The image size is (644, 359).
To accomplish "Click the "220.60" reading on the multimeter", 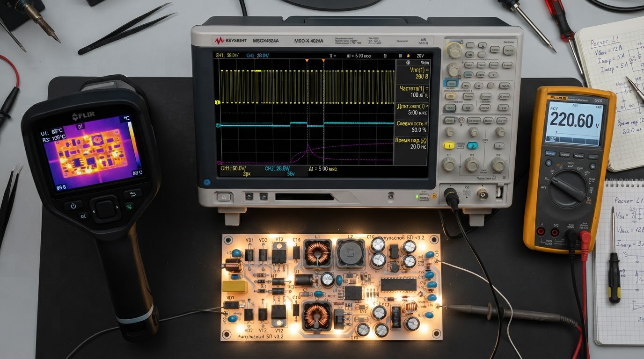I will click(x=571, y=121).
